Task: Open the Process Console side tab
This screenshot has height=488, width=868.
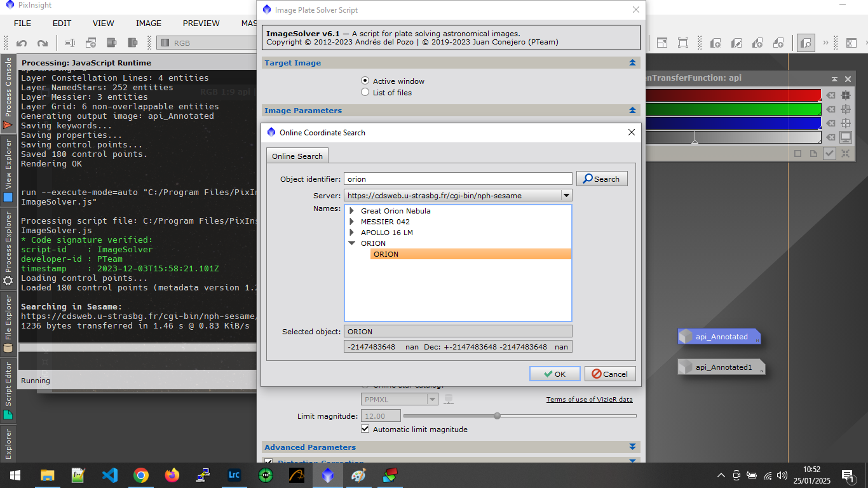Action: pos(8,93)
